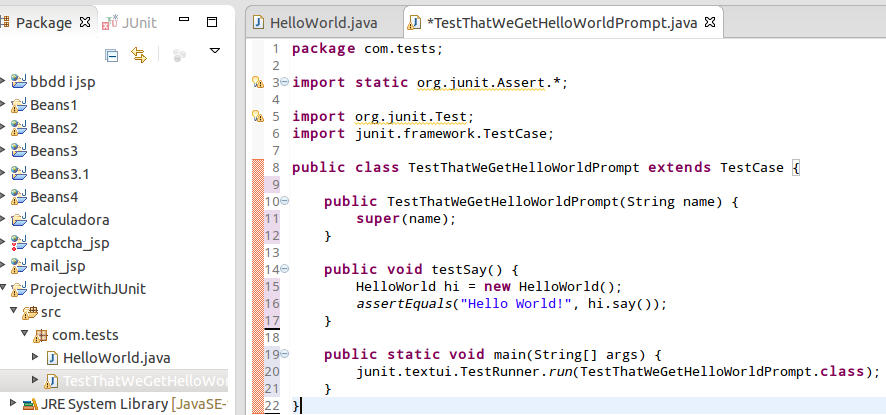Select the Calculadora project
The height and width of the screenshot is (415, 886).
[x=70, y=219]
